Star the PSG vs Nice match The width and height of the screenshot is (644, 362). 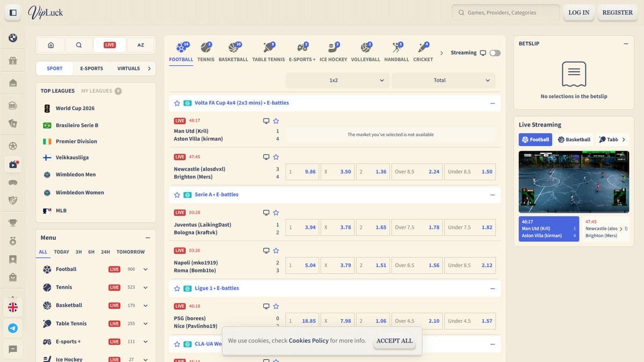point(276,306)
